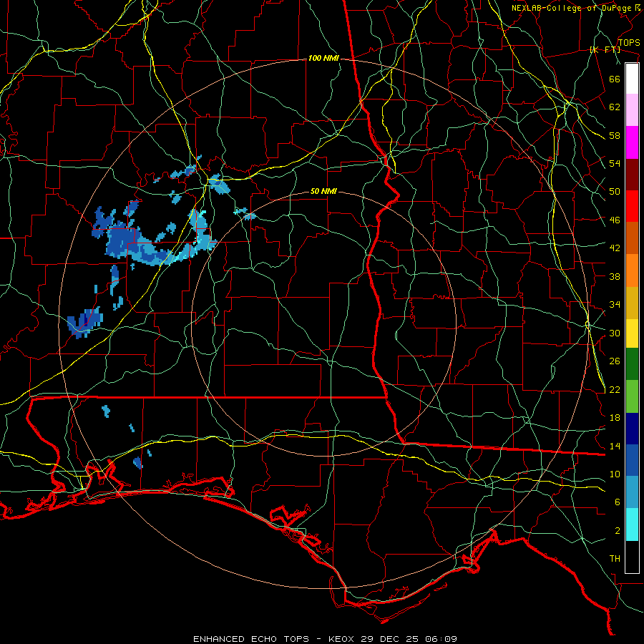Click the legend value 66
Screen dimensions: 644x644
coord(615,79)
